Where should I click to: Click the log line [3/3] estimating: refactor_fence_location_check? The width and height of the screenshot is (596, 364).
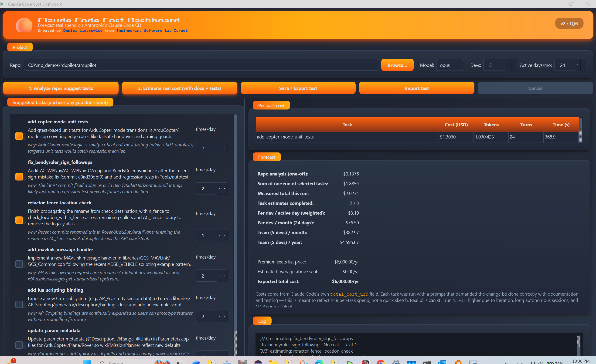(306, 351)
